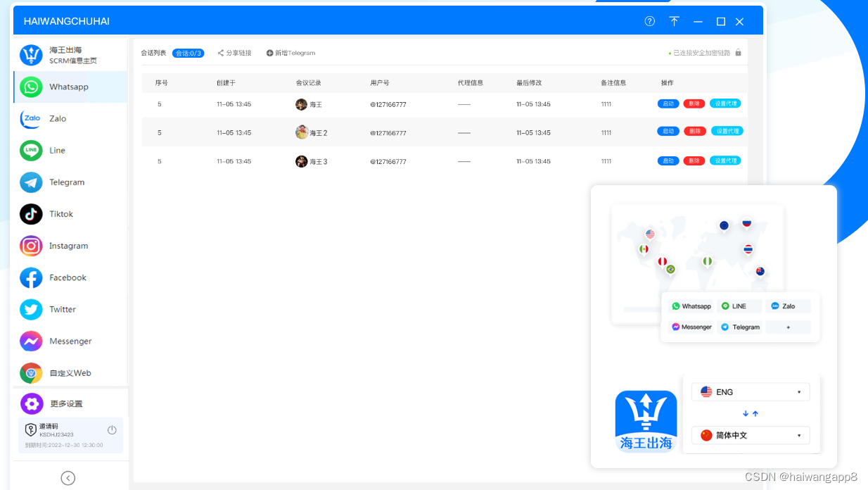Click the swap arrows between languages
Image resolution: width=868 pixels, height=490 pixels.
(751, 413)
